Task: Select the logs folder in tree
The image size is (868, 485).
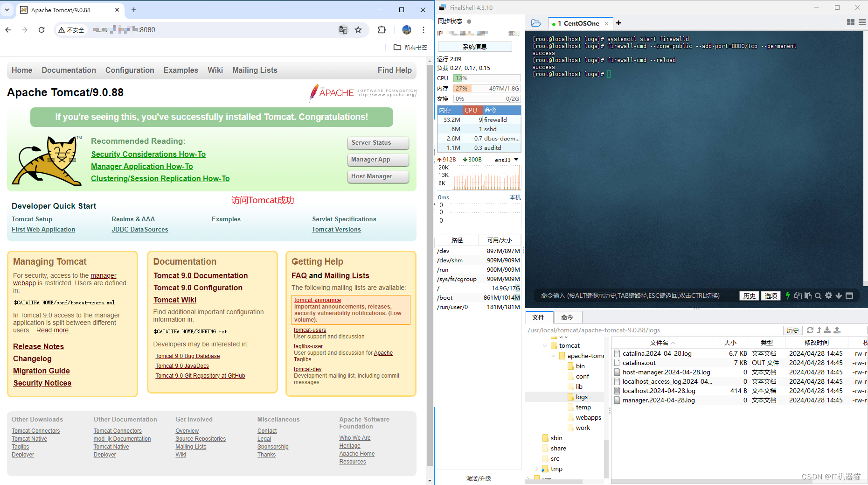Action: (x=581, y=397)
